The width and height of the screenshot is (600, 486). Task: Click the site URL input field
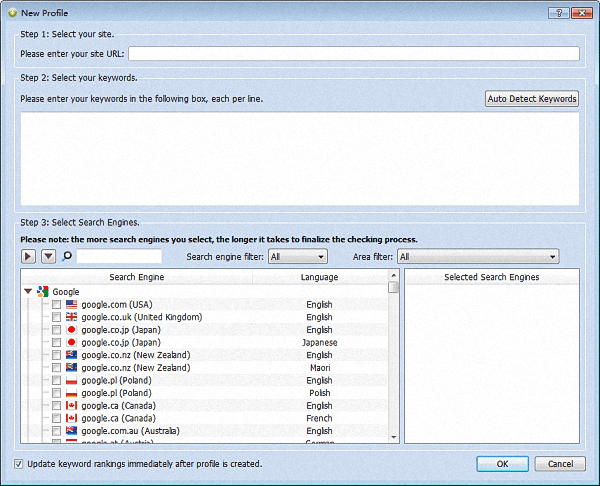click(x=353, y=54)
